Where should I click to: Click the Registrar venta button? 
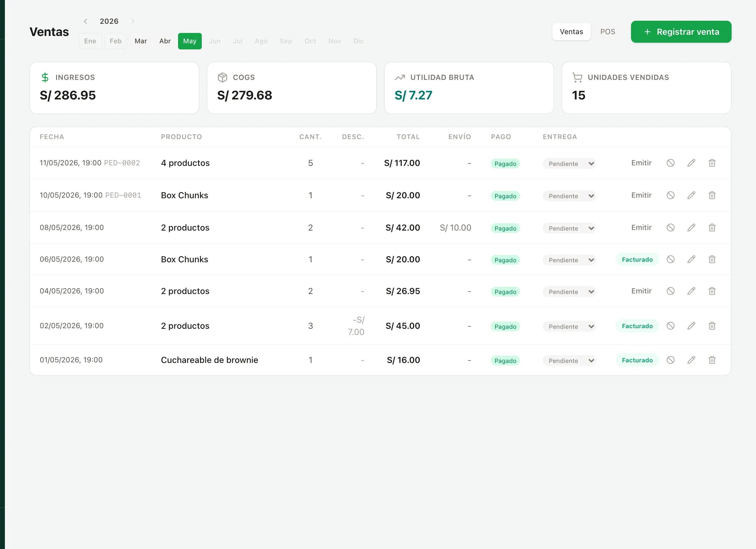(681, 32)
